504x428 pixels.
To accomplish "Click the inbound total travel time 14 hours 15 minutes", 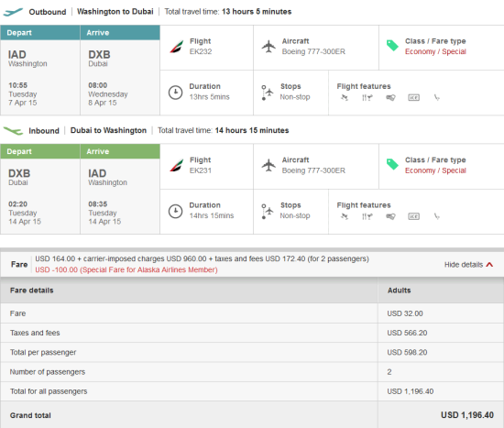I will coord(252,130).
